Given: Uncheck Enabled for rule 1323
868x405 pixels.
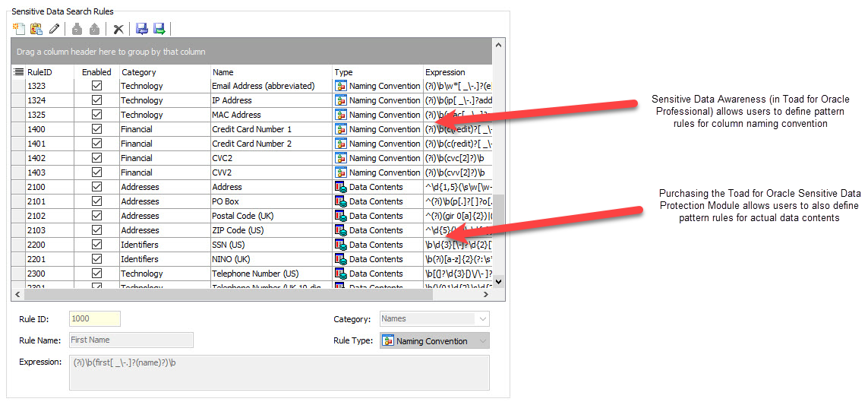Looking at the screenshot, I should coord(97,86).
